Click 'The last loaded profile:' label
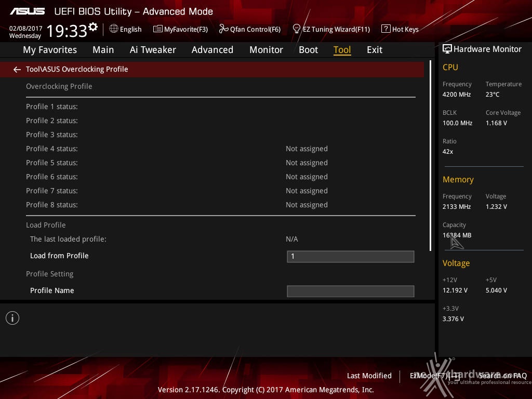The image size is (532, 399). tap(68, 239)
